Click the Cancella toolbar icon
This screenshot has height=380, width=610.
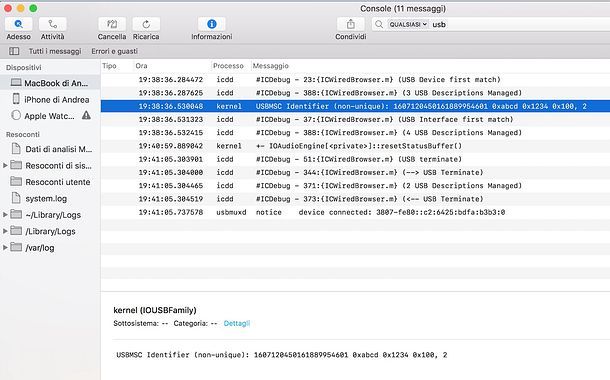click(x=112, y=24)
